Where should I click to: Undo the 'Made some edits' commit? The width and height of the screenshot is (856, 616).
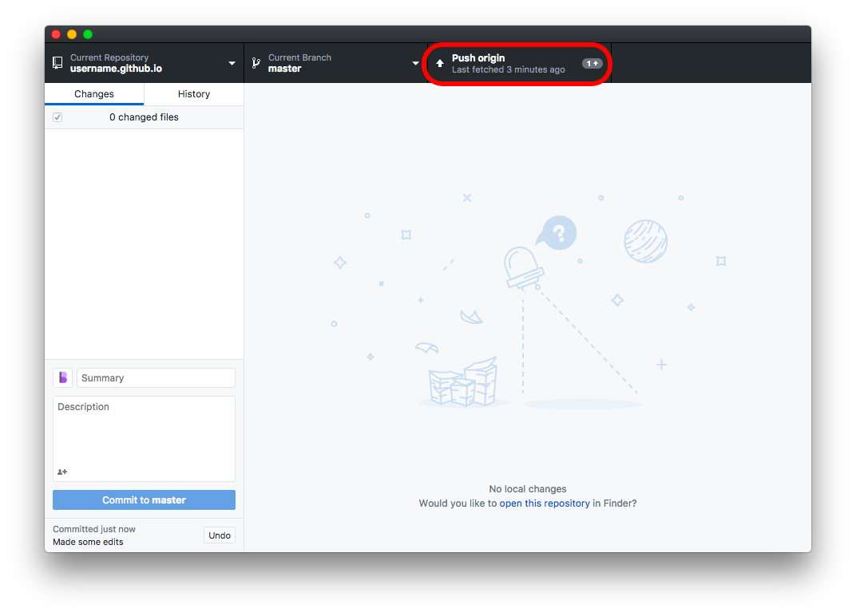(219, 535)
